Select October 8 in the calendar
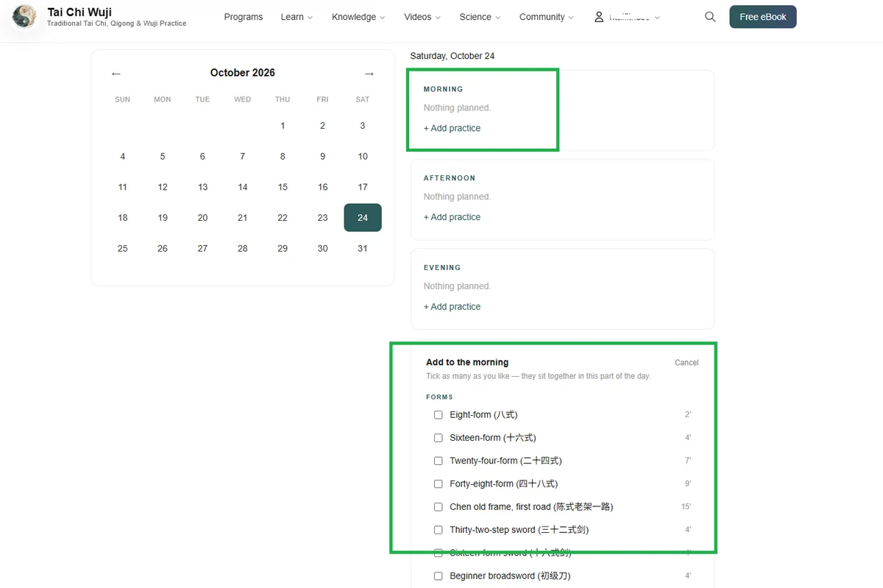883x588 pixels. coord(283,157)
